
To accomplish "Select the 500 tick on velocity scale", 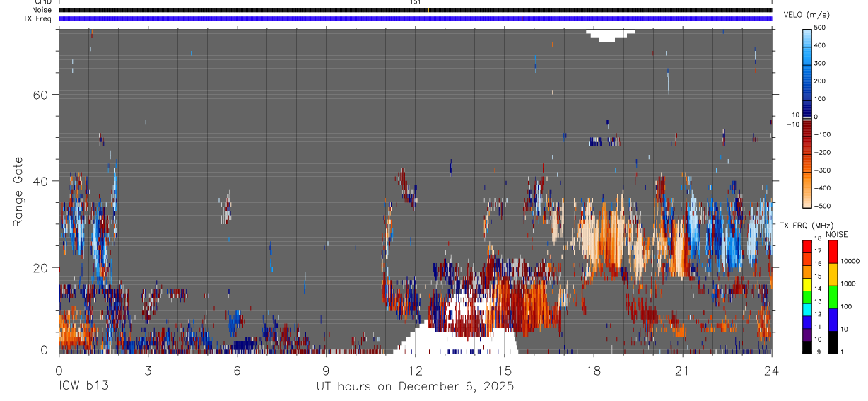I will point(821,28).
